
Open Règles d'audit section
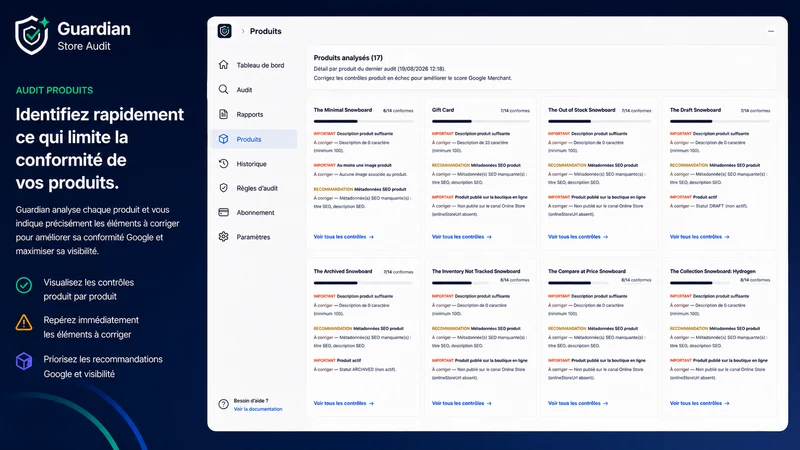pyautogui.click(x=254, y=188)
